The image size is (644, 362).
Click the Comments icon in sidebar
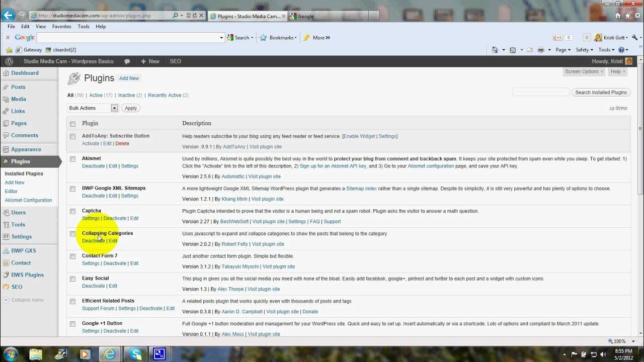pyautogui.click(x=6, y=135)
